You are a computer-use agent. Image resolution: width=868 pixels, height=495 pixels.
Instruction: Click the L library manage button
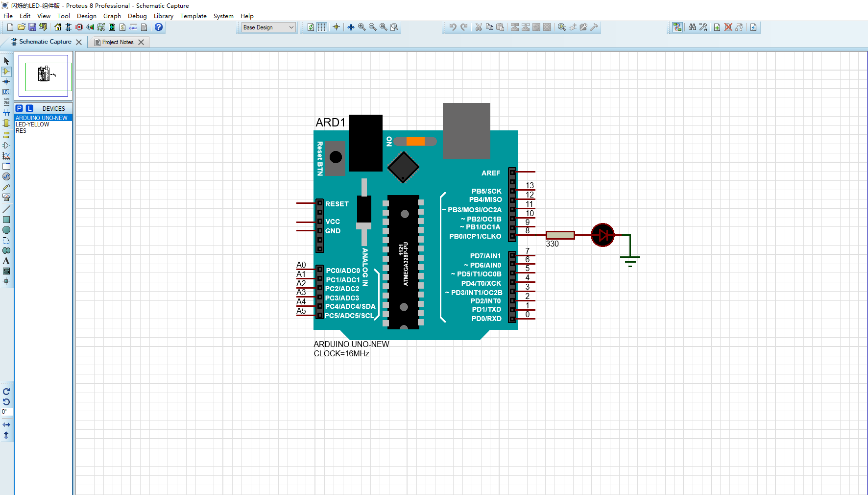pos(29,108)
